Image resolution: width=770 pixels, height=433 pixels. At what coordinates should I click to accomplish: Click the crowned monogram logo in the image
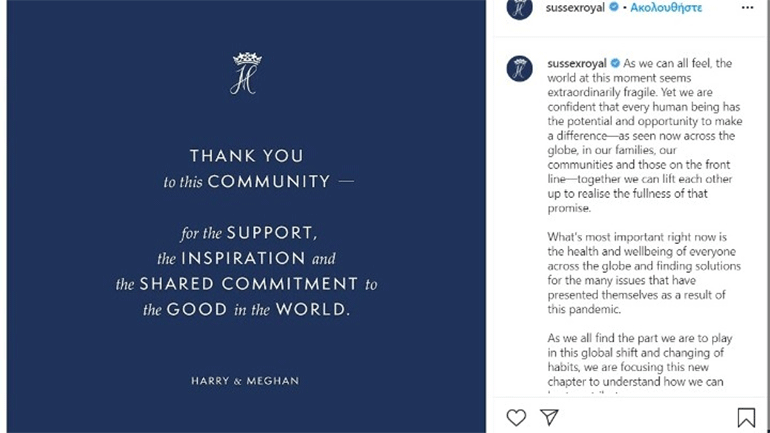pyautogui.click(x=245, y=73)
